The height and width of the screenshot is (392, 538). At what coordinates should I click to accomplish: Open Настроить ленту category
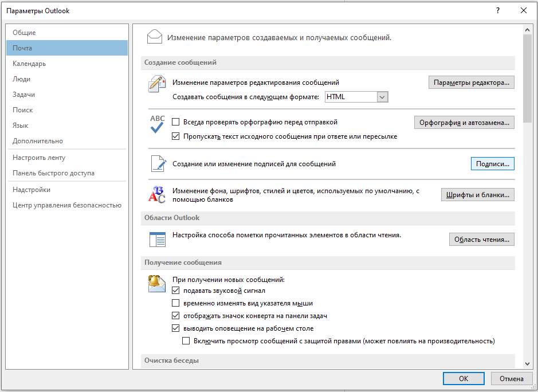(x=67, y=158)
